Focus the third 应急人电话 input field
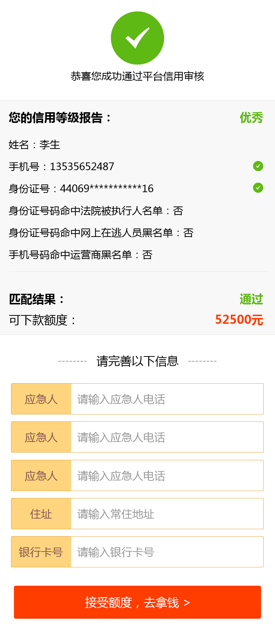Image resolution: width=275 pixels, height=644 pixels. pyautogui.click(x=167, y=476)
